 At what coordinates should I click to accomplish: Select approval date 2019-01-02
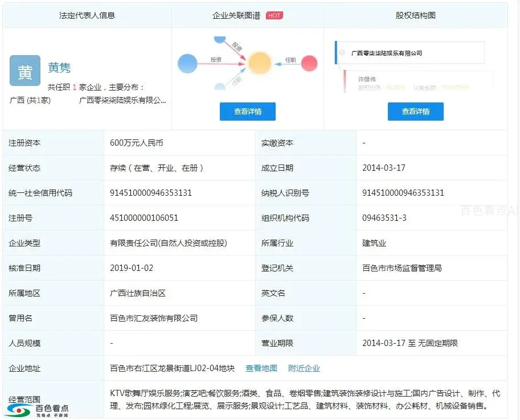pos(132,268)
